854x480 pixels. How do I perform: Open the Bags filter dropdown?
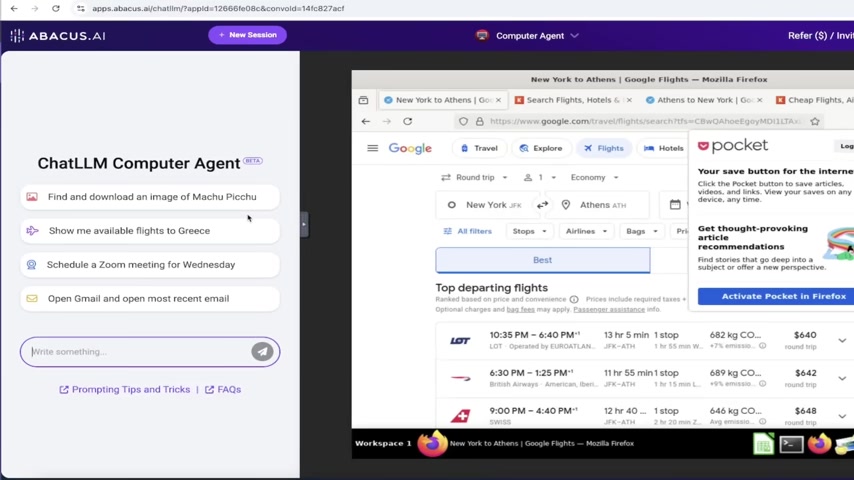tap(642, 232)
